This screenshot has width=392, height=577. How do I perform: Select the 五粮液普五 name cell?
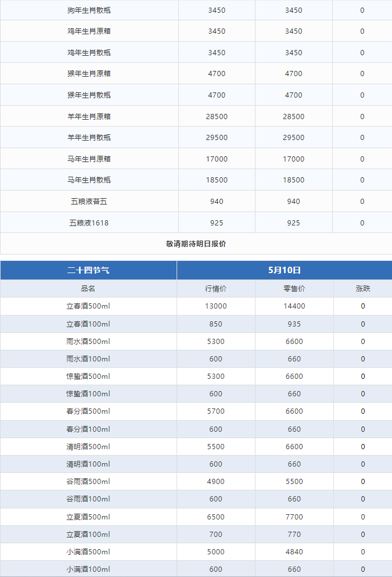(89, 201)
